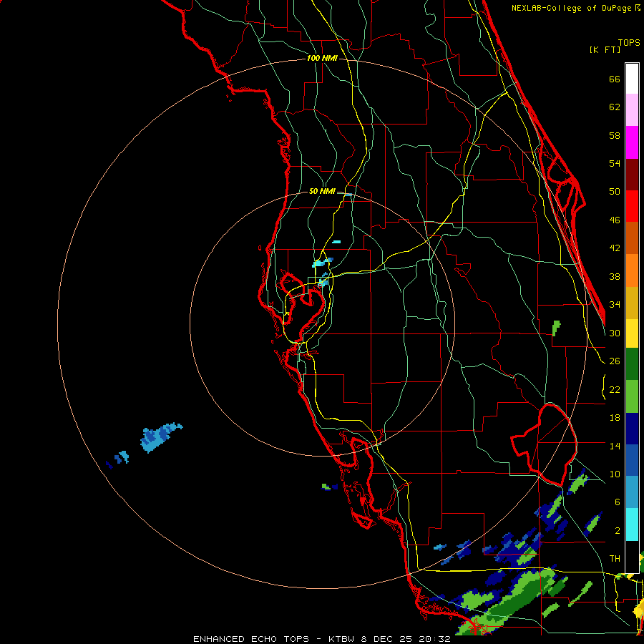Image resolution: width=644 pixels, height=644 pixels.
Task: Click the 66 value on the legend
Action: tap(615, 79)
